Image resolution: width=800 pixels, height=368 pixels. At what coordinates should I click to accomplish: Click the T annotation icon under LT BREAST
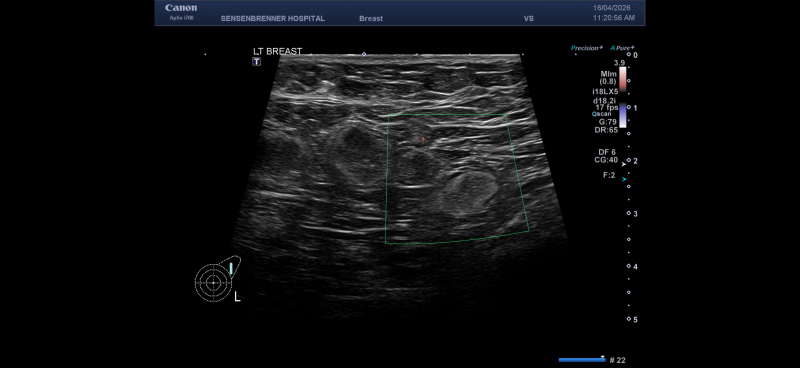(257, 62)
